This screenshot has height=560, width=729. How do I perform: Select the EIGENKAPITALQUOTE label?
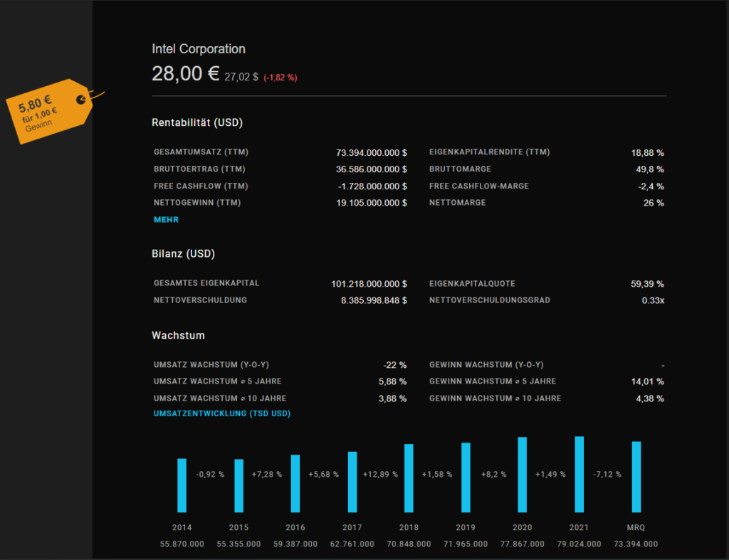(472, 283)
